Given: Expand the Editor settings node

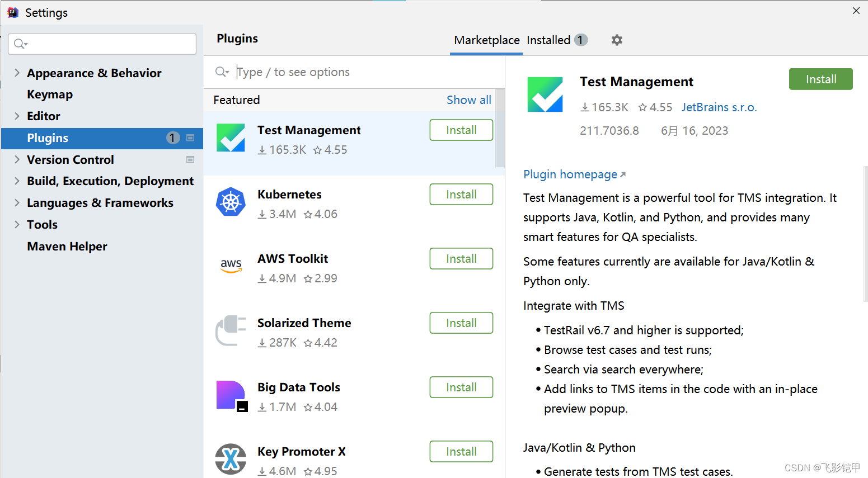Looking at the screenshot, I should (x=17, y=116).
